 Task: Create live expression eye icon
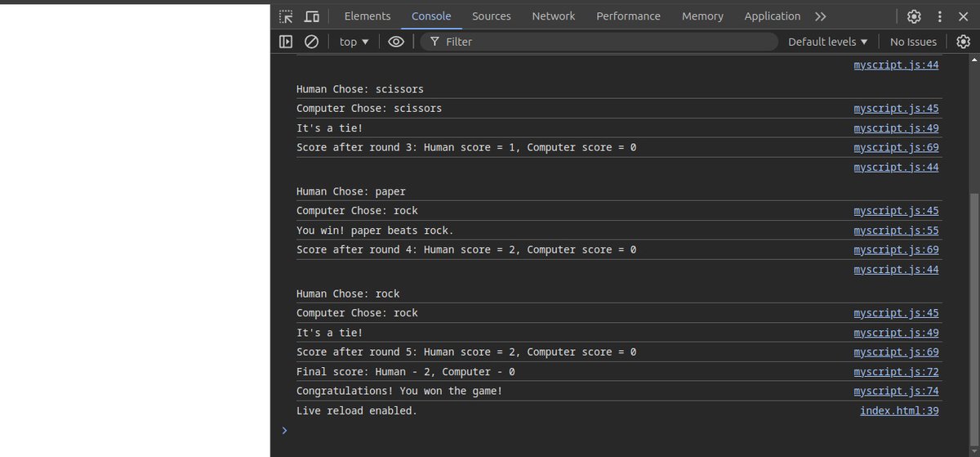coord(396,42)
